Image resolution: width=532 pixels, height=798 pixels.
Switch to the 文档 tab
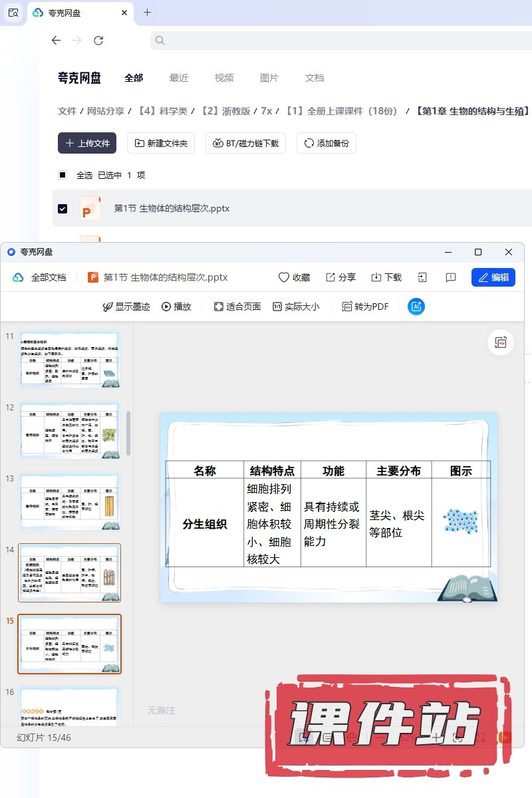click(315, 78)
